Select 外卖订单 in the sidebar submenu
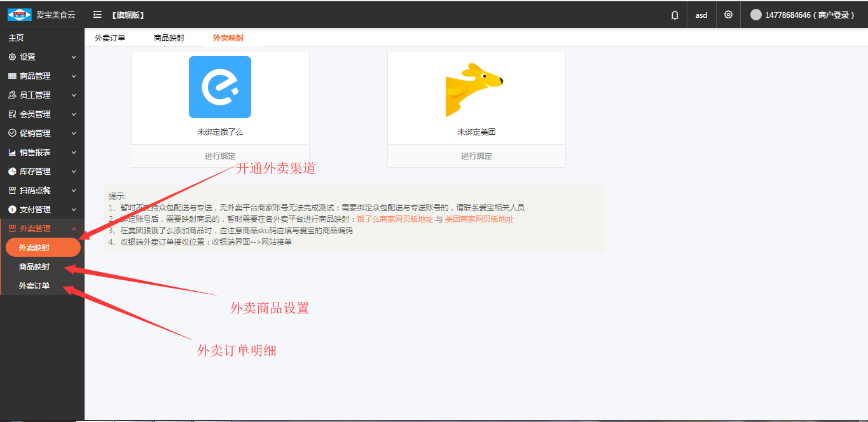The width and height of the screenshot is (868, 422). pyautogui.click(x=34, y=286)
